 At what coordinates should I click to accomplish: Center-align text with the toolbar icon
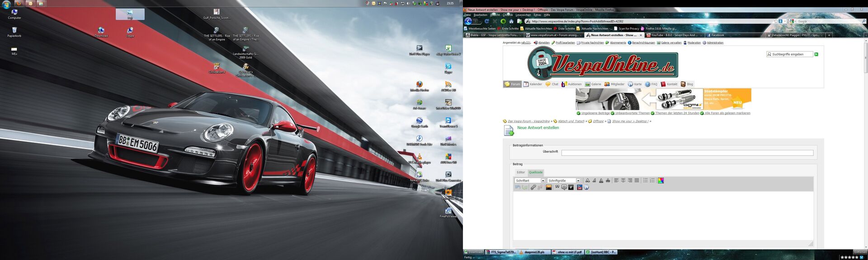[623, 181]
